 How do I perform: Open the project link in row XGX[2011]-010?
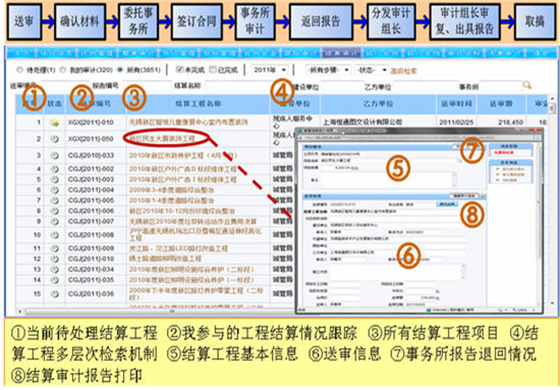pos(188,122)
